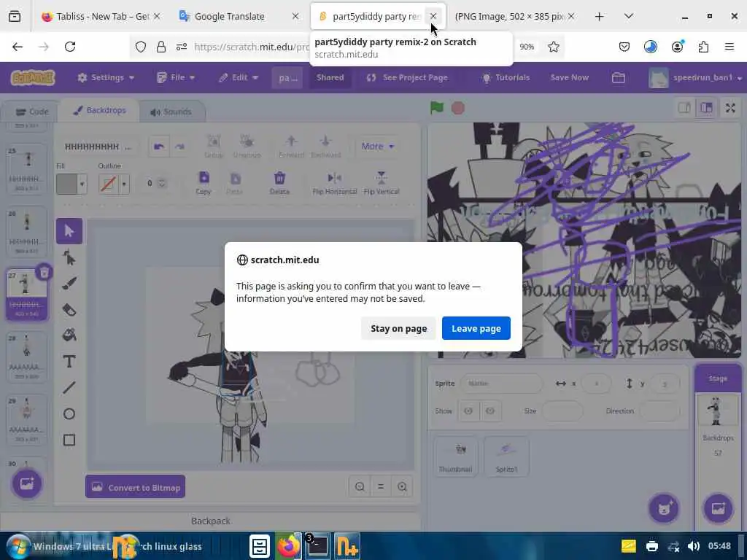The width and height of the screenshot is (747, 560).
Task: Click Flip Vertical icon
Action: pos(381,182)
